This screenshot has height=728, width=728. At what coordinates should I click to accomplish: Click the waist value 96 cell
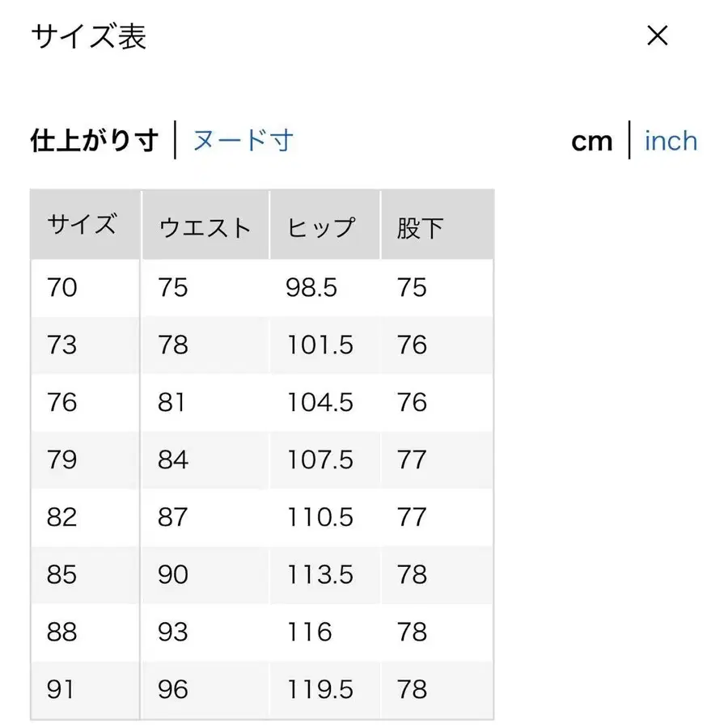[172, 689]
